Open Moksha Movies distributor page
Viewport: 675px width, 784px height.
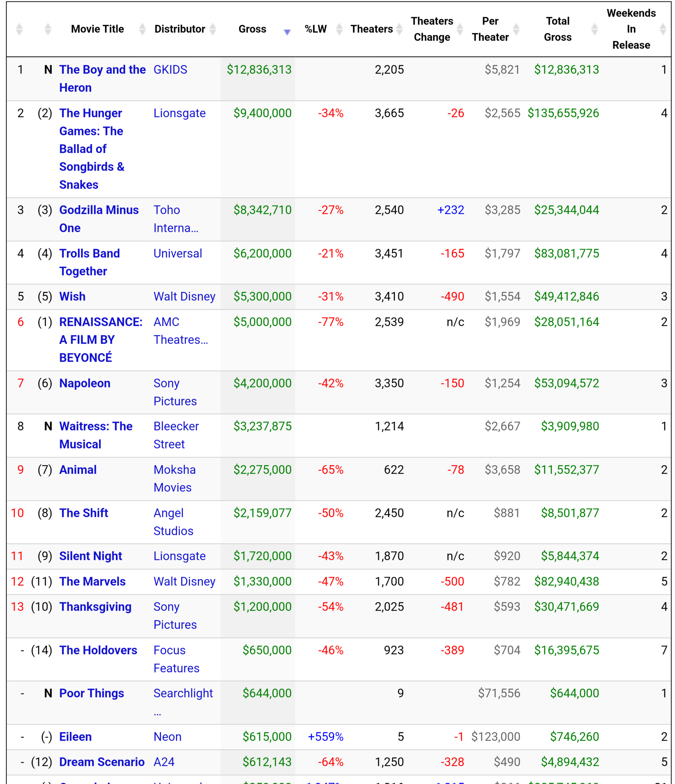[x=175, y=478]
